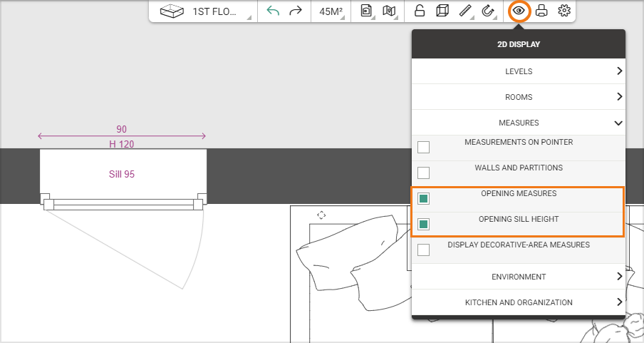This screenshot has width=644, height=343.
Task: Click the undo arrow in the toolbar
Action: point(273,11)
